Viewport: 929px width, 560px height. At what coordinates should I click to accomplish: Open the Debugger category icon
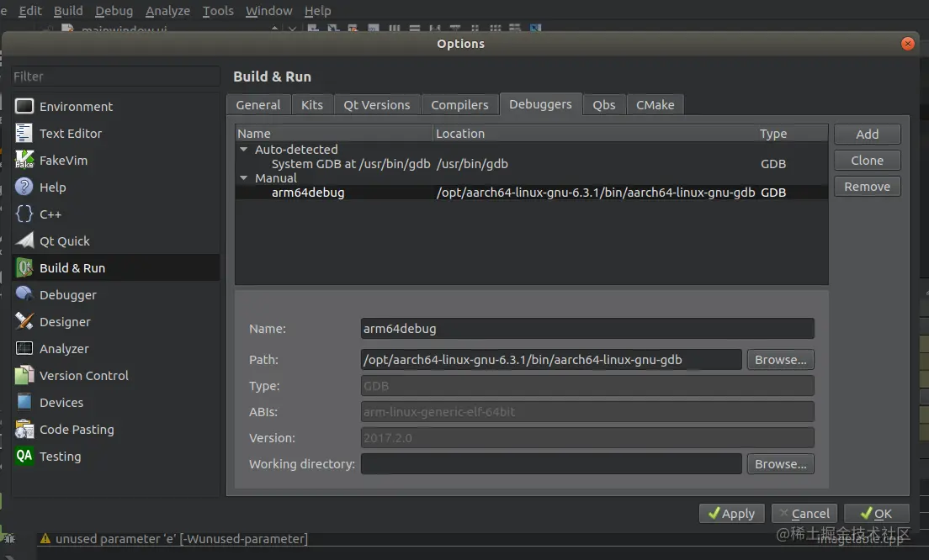point(24,294)
